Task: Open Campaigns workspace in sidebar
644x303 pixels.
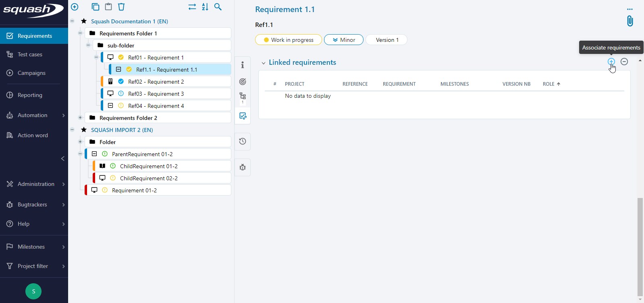Action: tap(31, 73)
